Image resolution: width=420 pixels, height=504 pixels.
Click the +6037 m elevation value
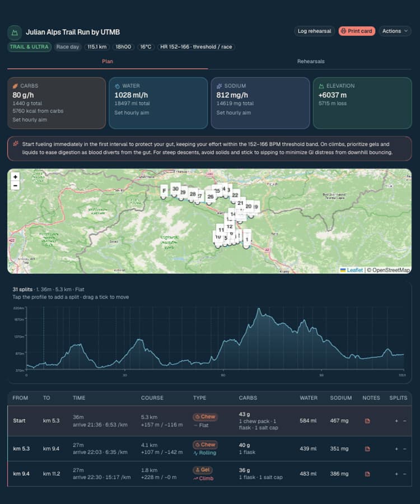pos(333,95)
